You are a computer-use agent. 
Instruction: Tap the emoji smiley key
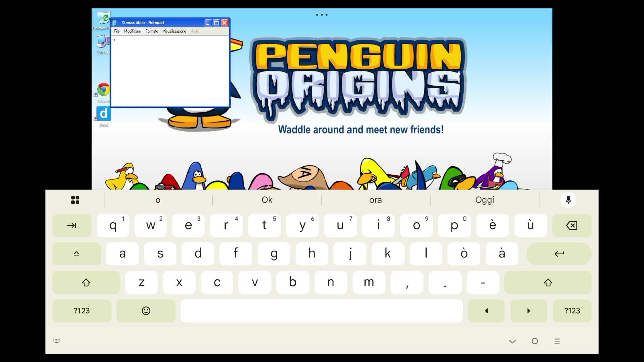[146, 311]
